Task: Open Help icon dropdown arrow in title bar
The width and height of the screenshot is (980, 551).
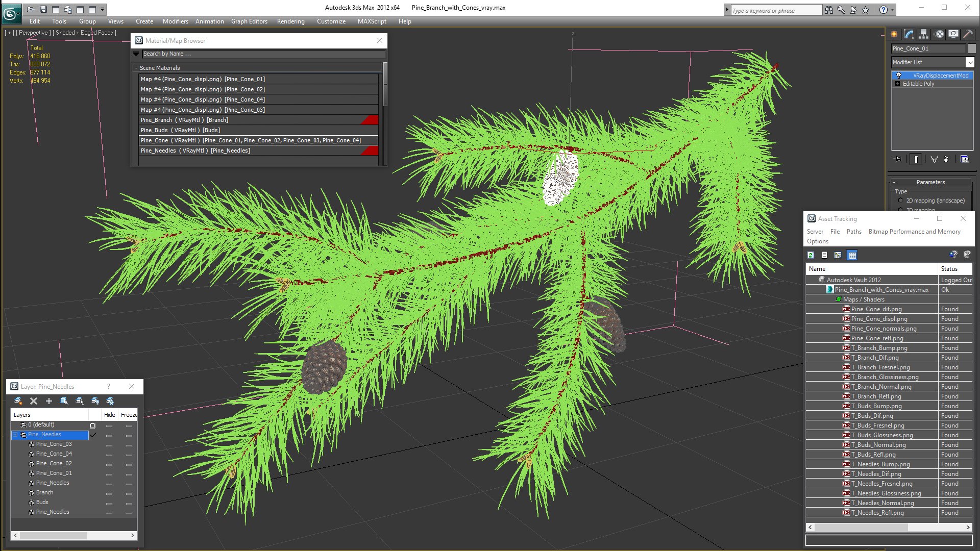Action: tap(892, 10)
